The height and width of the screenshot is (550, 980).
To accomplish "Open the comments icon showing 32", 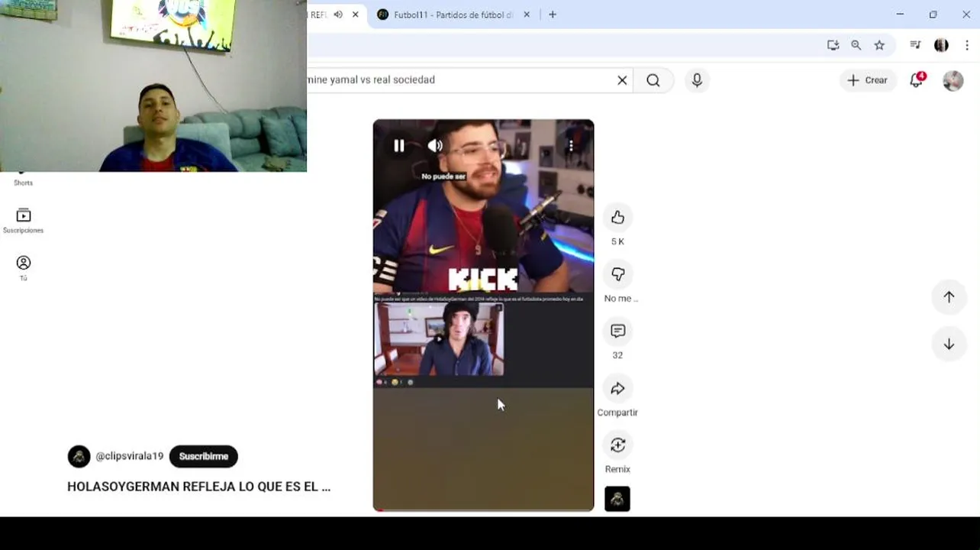I will click(617, 331).
